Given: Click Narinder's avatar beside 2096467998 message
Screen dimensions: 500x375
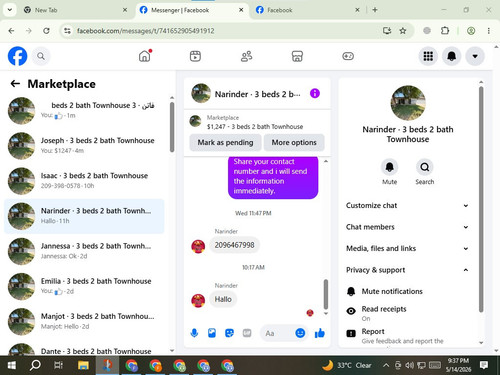Looking at the screenshot, I should pos(198,246).
